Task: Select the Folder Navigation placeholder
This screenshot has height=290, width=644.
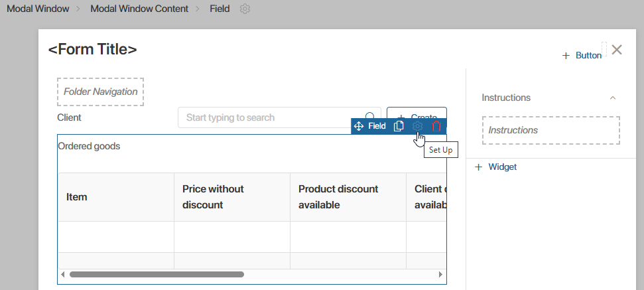Action: 101,92
